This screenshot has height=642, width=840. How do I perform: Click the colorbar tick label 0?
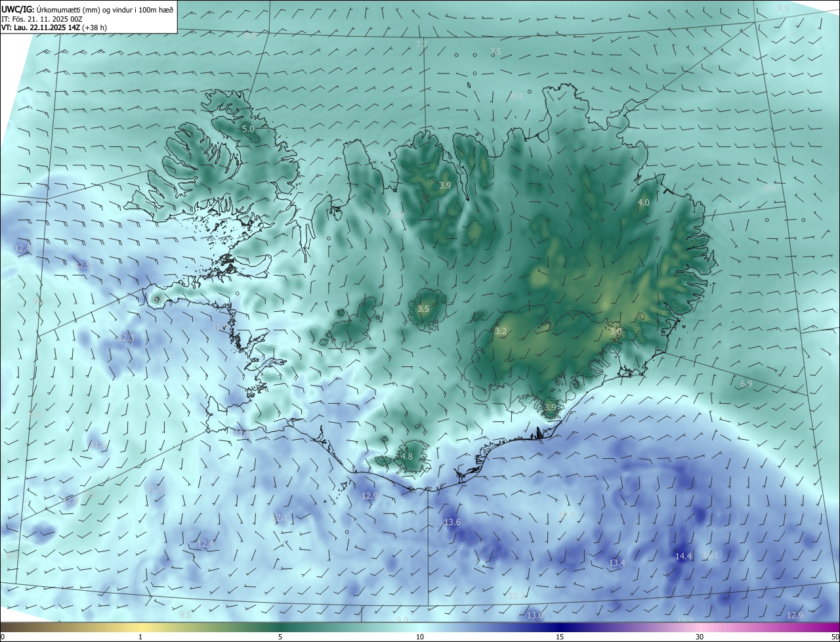3,637
